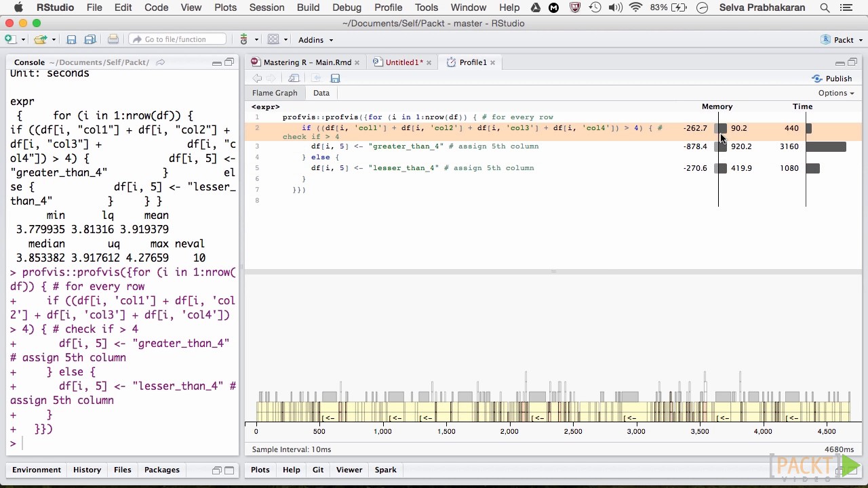868x488 pixels.
Task: Click the version control Git icon
Action: point(244,39)
